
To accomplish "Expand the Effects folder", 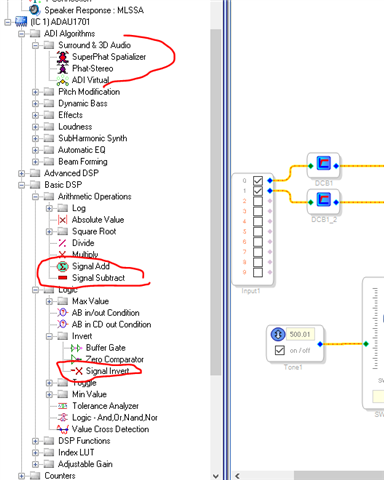I will (x=35, y=115).
